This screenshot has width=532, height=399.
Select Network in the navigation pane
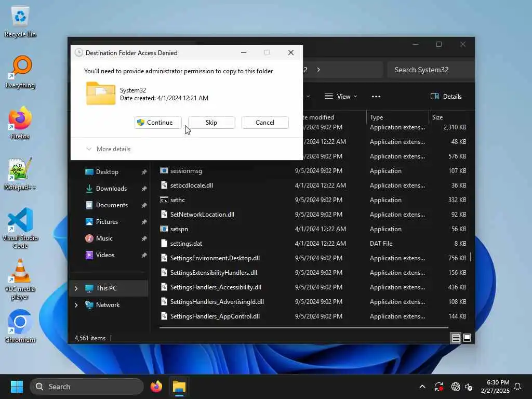point(108,305)
